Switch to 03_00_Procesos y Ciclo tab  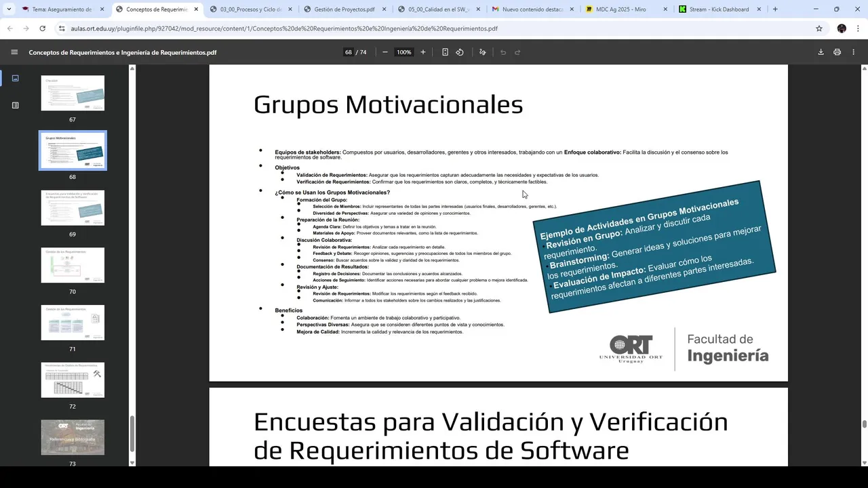[250, 9]
